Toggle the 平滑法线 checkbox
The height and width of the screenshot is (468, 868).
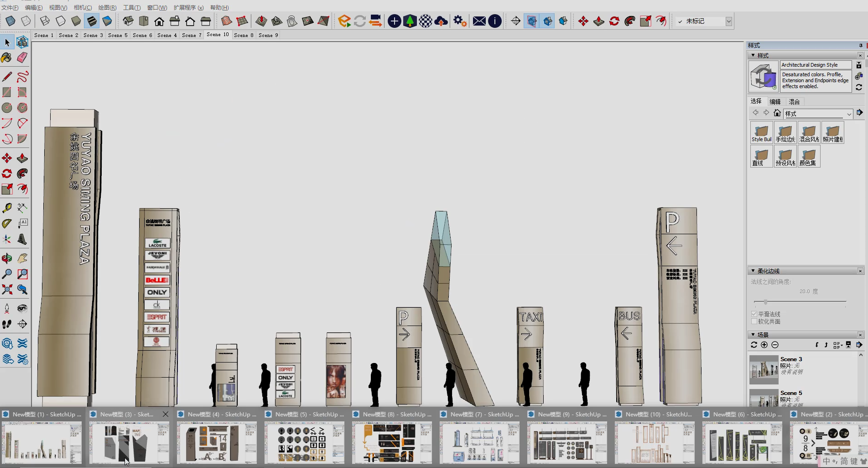point(754,314)
